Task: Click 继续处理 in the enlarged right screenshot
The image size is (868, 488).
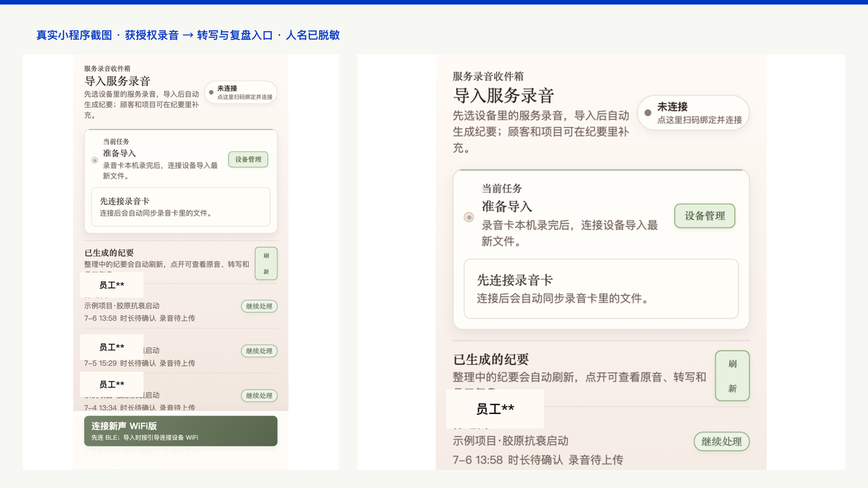Action: [x=722, y=441]
